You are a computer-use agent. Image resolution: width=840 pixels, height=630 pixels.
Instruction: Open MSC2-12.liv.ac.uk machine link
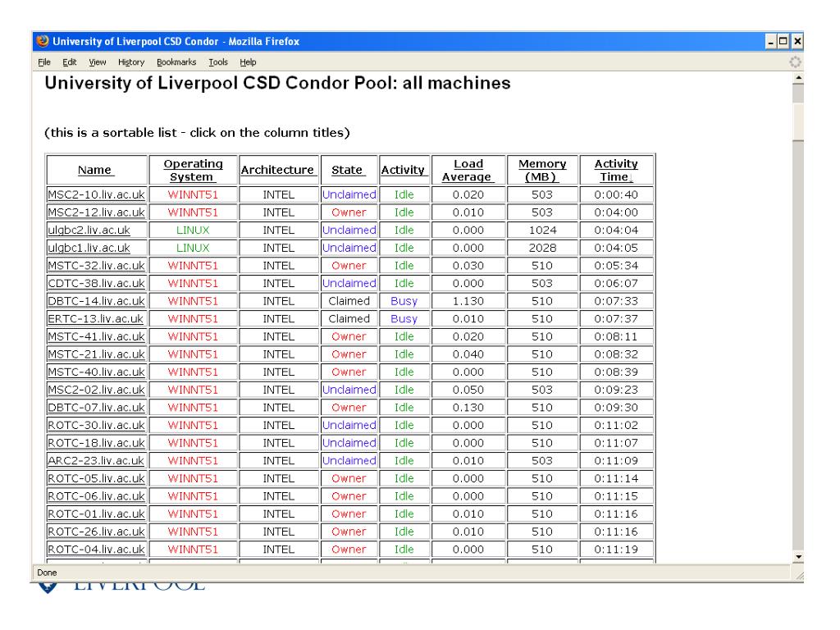point(97,212)
